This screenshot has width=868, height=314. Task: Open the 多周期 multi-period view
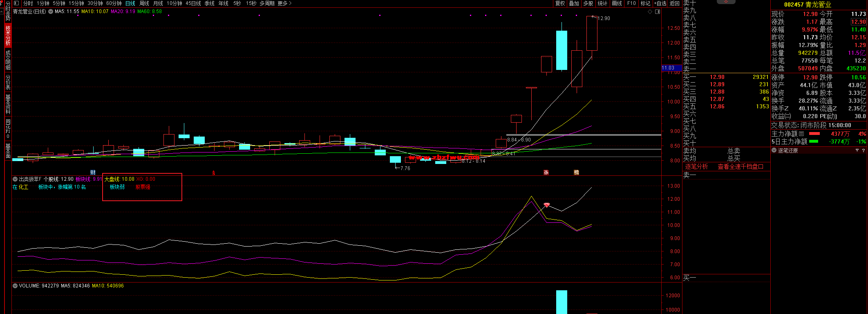coord(267,3)
